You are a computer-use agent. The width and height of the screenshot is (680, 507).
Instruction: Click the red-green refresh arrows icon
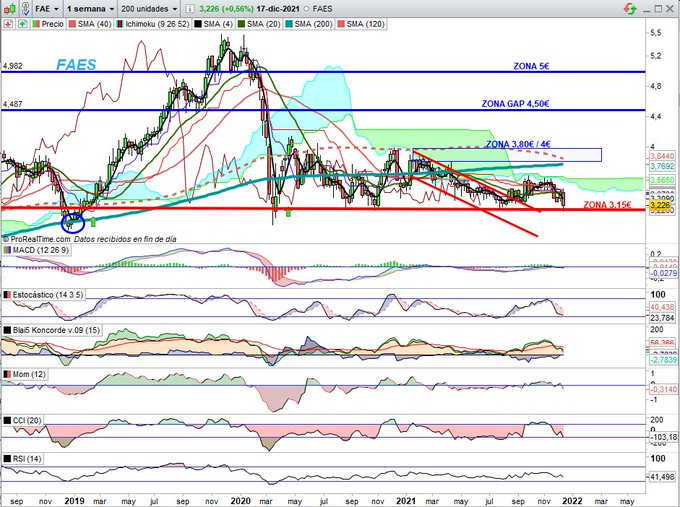point(630,8)
